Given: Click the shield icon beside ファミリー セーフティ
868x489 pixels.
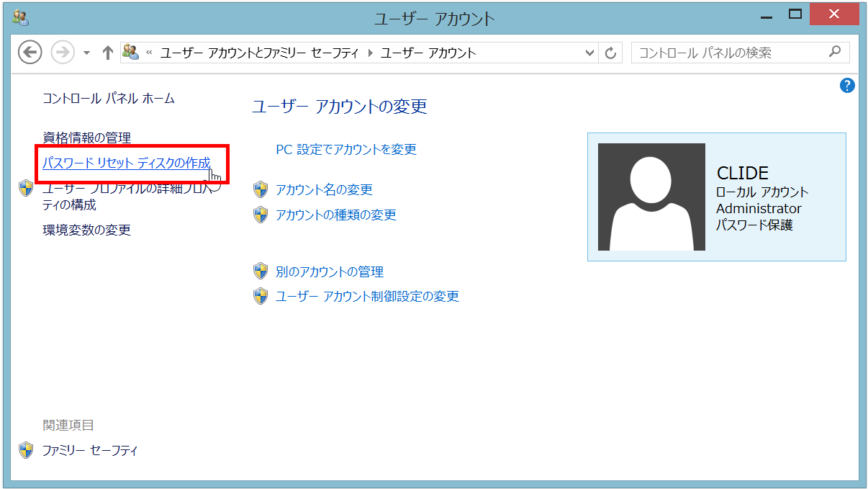Looking at the screenshot, I should (26, 450).
